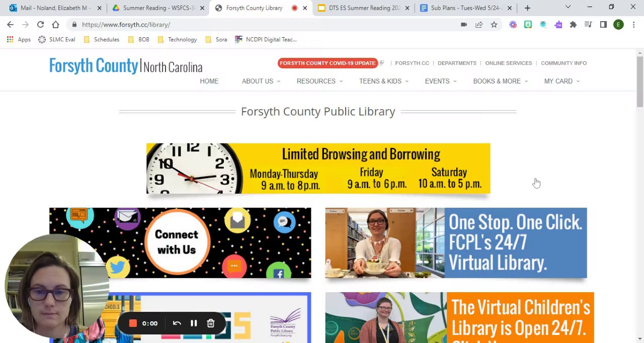Open the green smiley face extension

528,24
